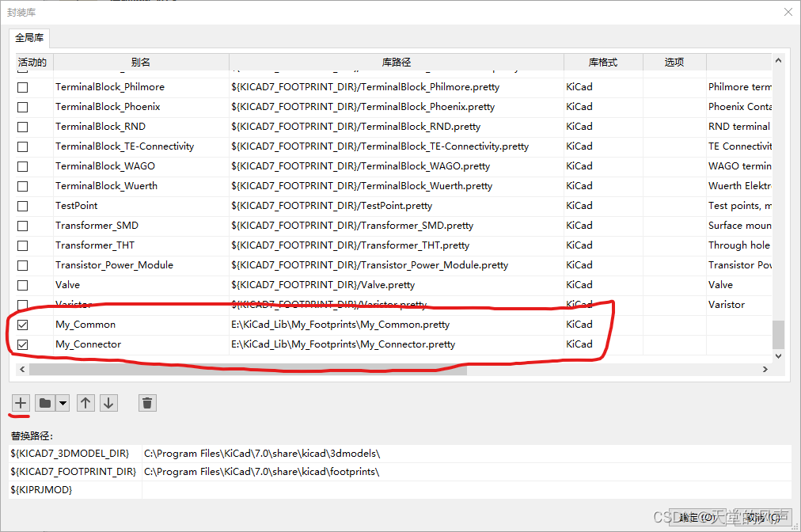801x532 pixels.
Task: Click the TerminalBlock_RND alias cell
Action: click(141, 127)
